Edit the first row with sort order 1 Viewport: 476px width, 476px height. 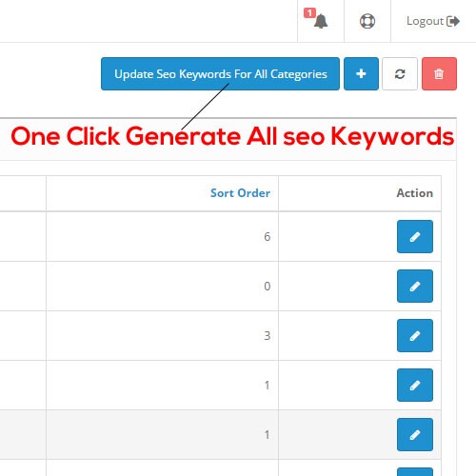point(415,385)
